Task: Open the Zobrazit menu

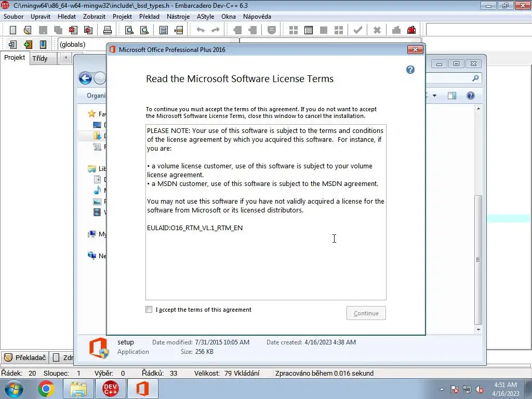Action: (x=94, y=17)
